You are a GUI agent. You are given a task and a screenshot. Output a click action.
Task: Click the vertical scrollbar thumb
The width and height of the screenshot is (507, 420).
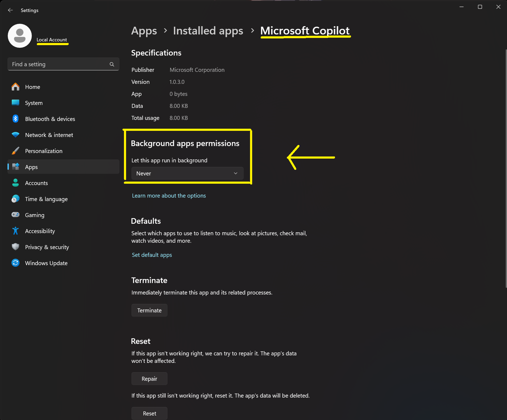click(x=506, y=168)
